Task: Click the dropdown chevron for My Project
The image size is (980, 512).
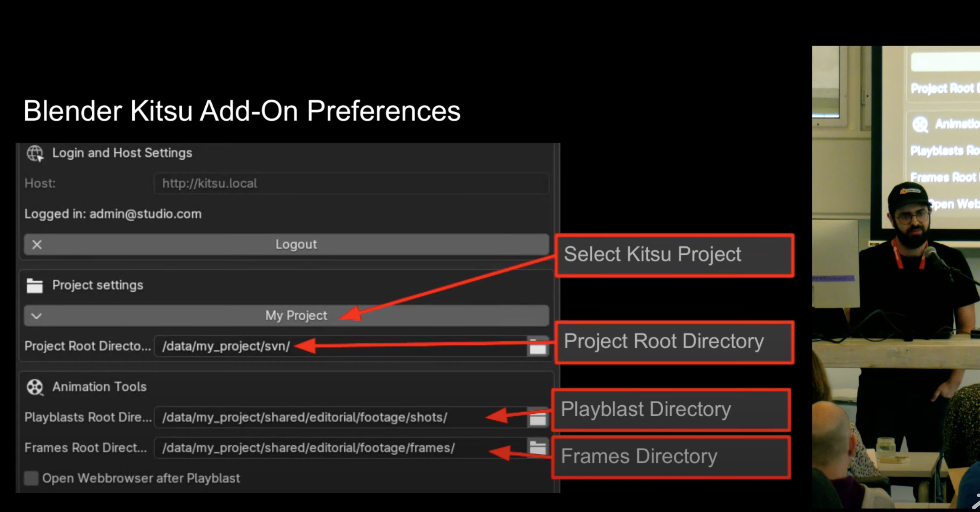Action: [x=36, y=315]
